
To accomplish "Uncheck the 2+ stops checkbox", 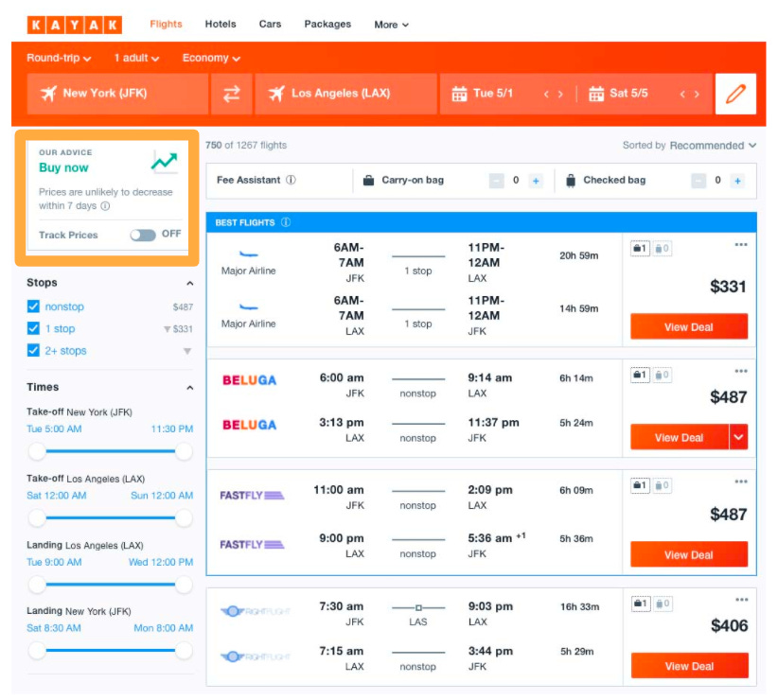I will (33, 350).
